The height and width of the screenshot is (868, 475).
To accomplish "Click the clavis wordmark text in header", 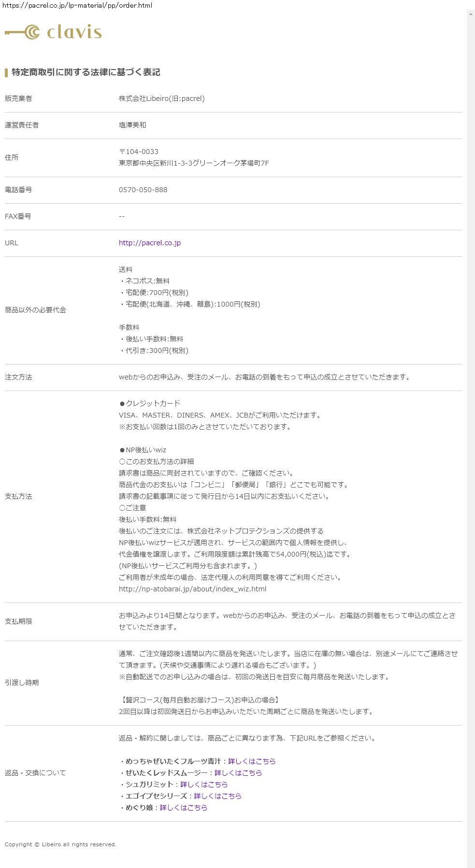I will point(74,32).
